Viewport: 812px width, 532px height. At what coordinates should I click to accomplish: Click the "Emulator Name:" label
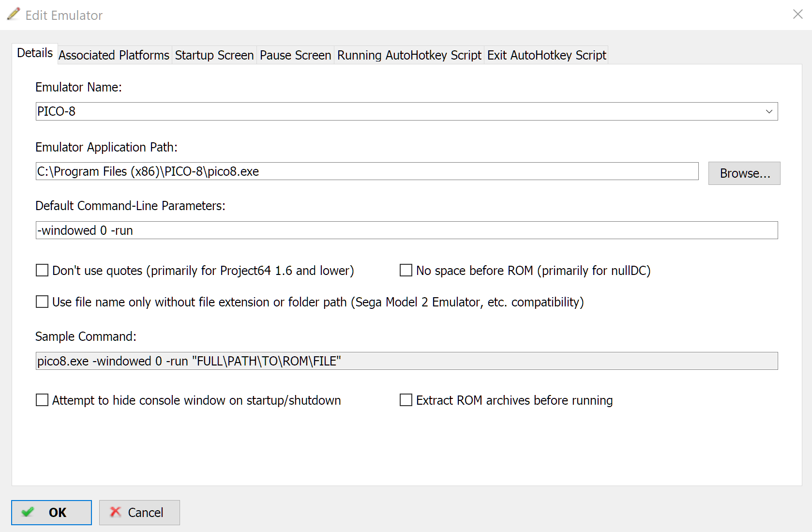[78, 87]
